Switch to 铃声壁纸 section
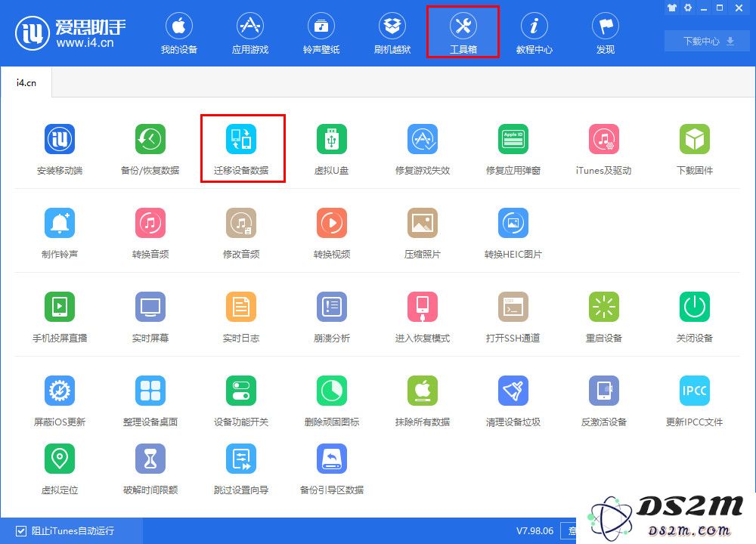 pyautogui.click(x=321, y=32)
